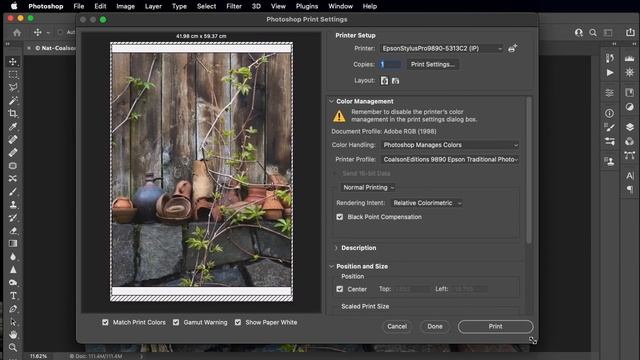The width and height of the screenshot is (640, 360).
Task: Open the Paths panel icon
Action: (629, 155)
